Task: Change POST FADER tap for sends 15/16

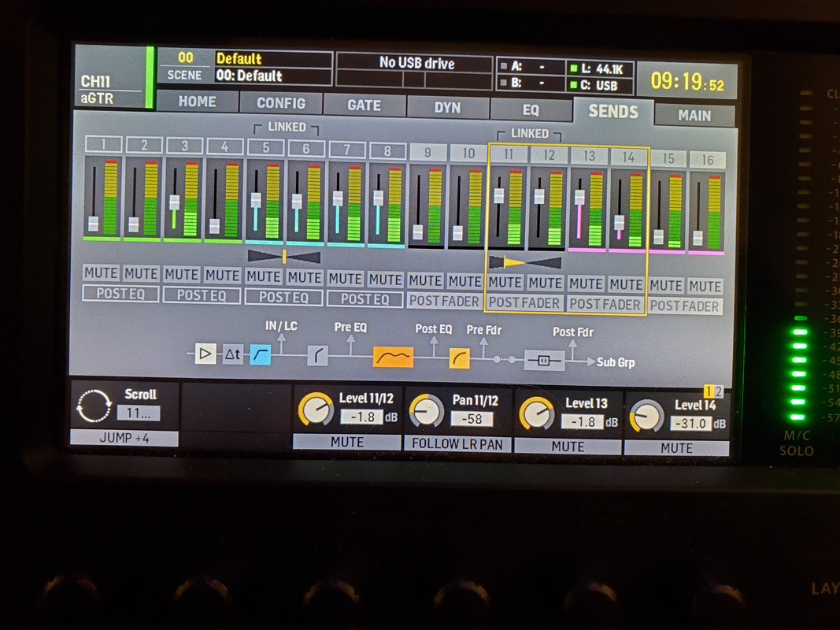Action: (x=685, y=306)
